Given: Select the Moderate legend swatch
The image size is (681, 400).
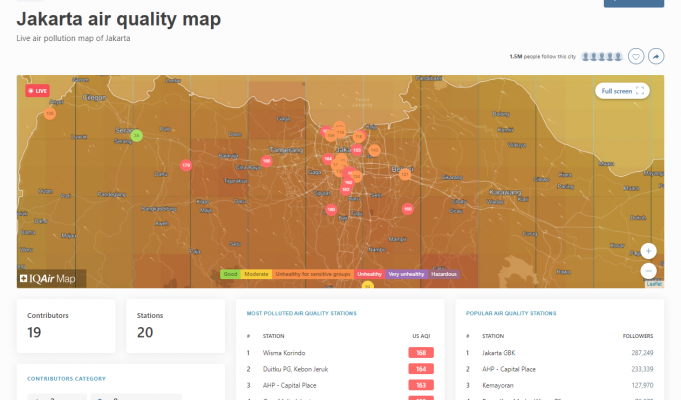Looking at the screenshot, I should pyautogui.click(x=257, y=274).
